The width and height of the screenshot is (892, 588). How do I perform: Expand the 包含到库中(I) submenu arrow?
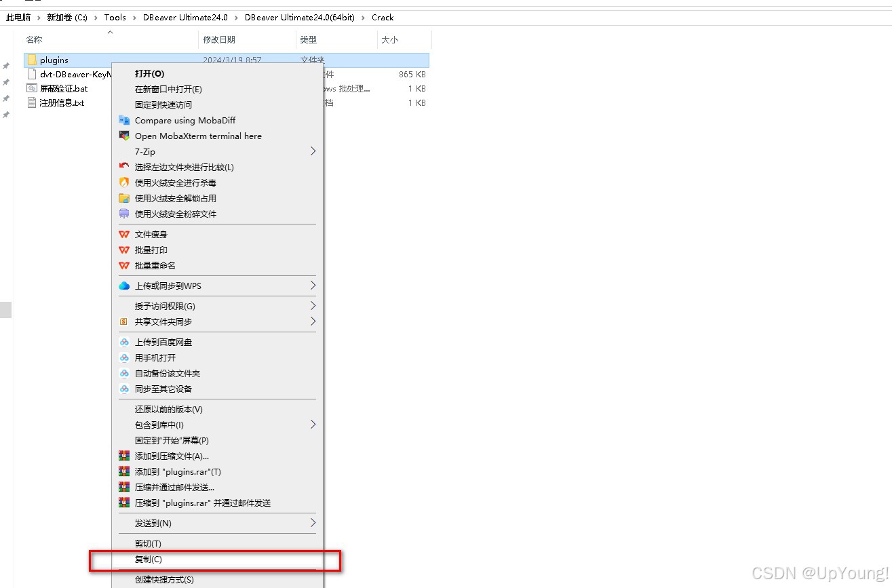313,425
